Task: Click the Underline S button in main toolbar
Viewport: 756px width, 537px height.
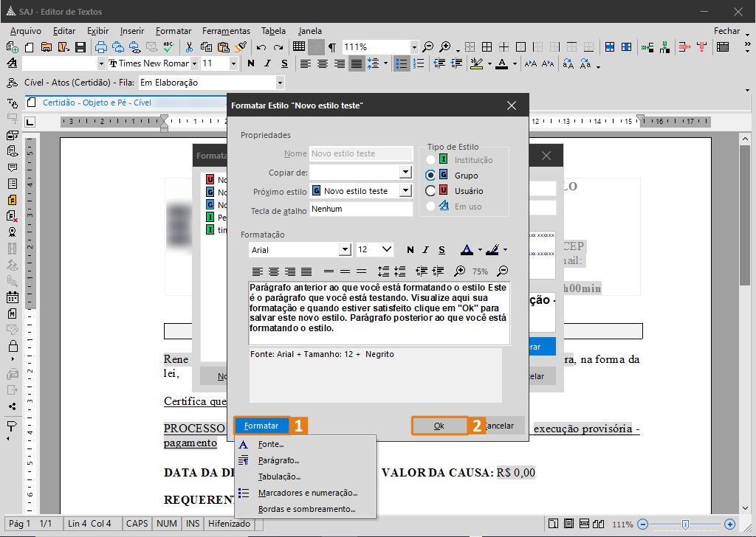Action: 284,63
